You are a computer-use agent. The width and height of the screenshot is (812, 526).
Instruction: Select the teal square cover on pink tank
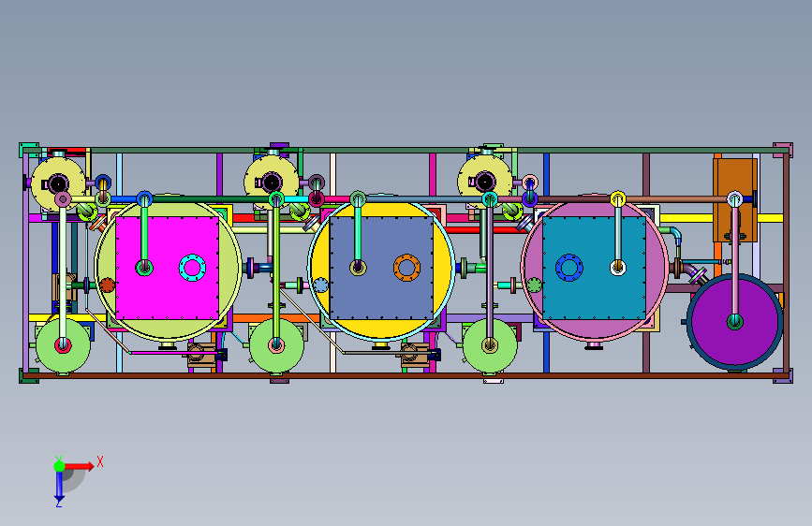[595, 268]
